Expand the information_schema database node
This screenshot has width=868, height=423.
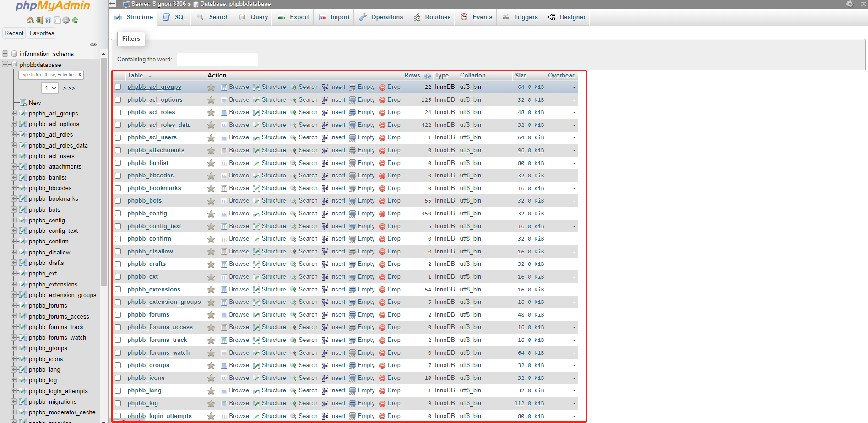coord(5,54)
